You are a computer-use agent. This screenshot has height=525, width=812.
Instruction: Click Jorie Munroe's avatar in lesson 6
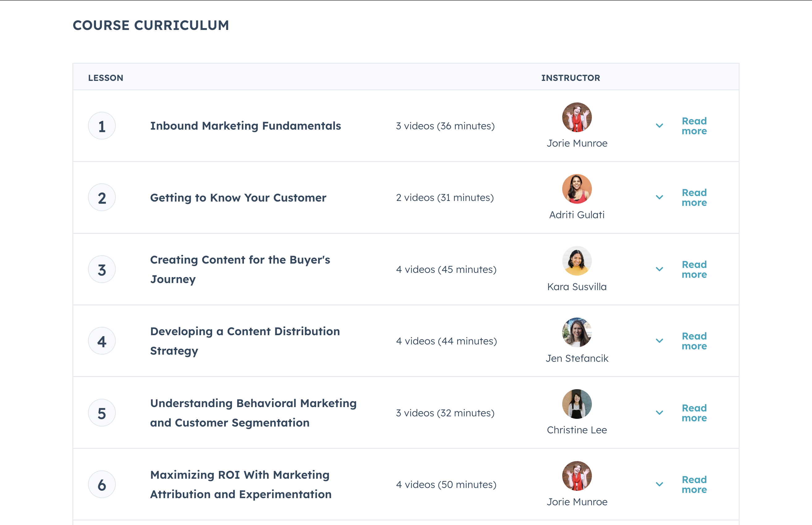[577, 476]
